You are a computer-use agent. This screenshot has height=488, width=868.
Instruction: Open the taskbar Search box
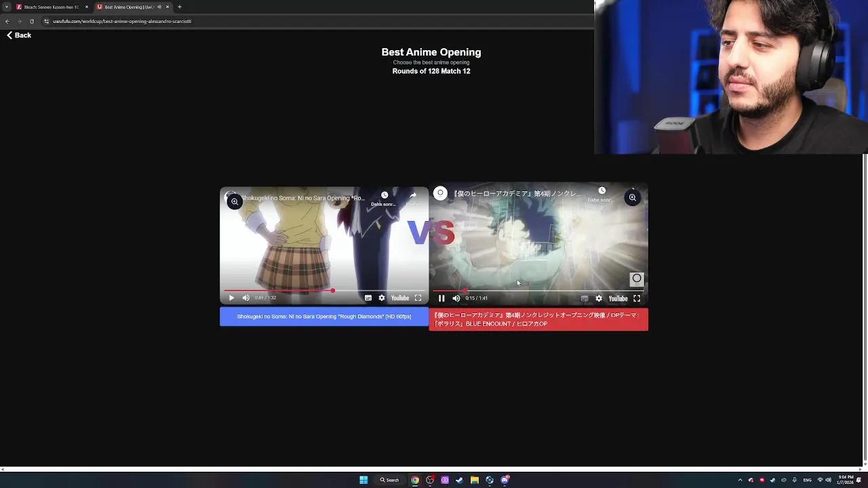click(x=390, y=480)
